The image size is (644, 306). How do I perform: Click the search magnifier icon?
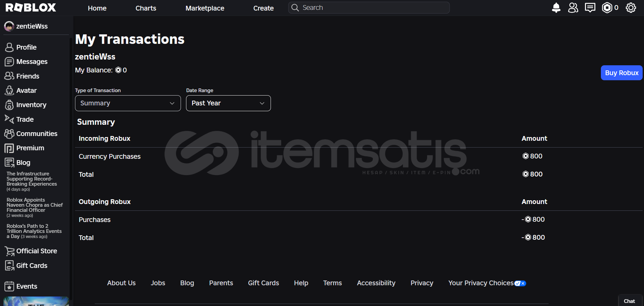tap(295, 7)
